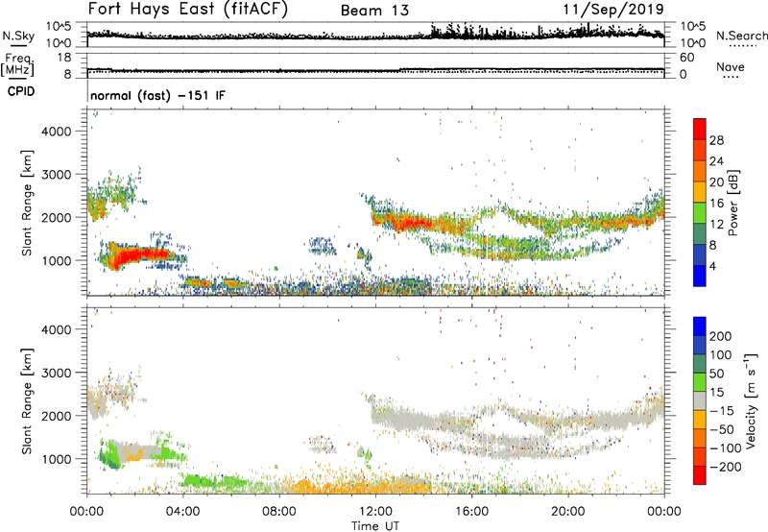768x532 pixels.
Task: Click the 'Beam 13' label
Action: (x=374, y=11)
